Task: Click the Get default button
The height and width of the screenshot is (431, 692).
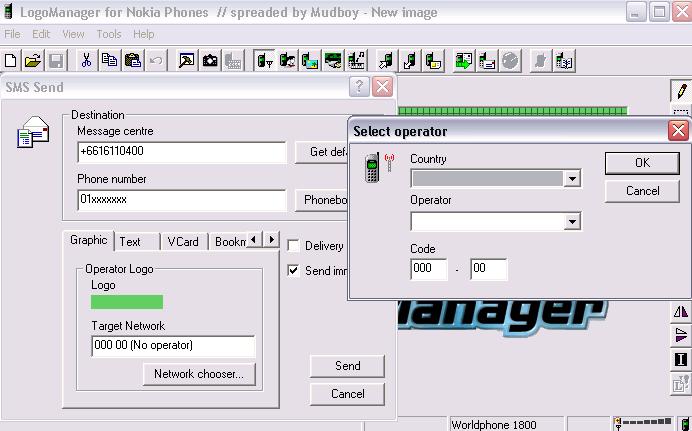Action: pos(322,152)
